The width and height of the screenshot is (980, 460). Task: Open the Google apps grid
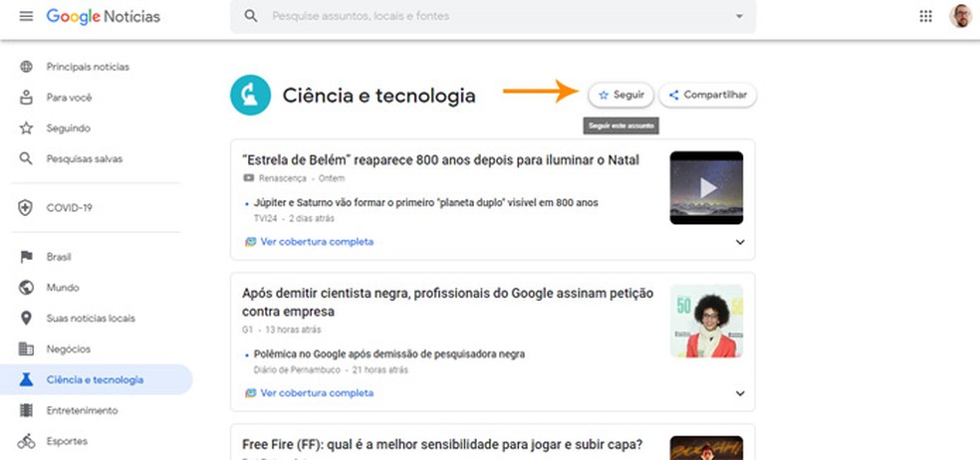pyautogui.click(x=925, y=16)
